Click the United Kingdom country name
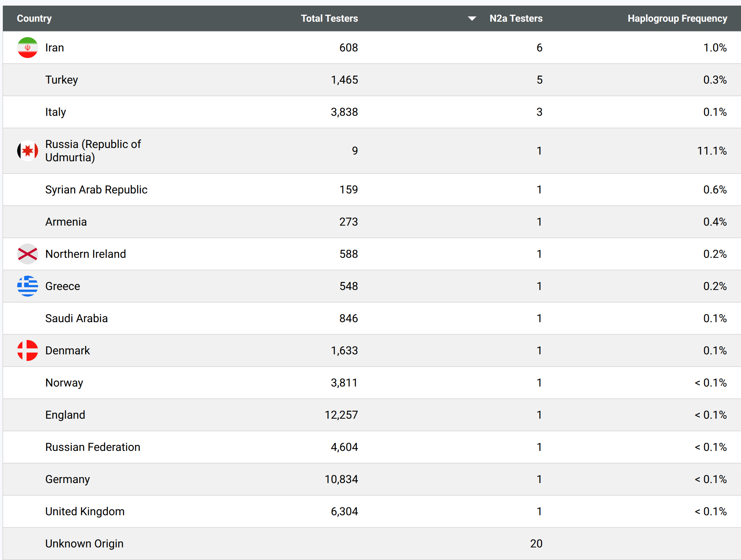Screen dimensions: 741x560 tap(85, 511)
